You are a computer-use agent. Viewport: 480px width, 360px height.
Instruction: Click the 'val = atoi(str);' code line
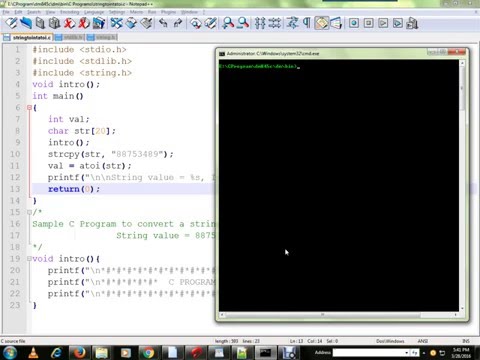89,166
